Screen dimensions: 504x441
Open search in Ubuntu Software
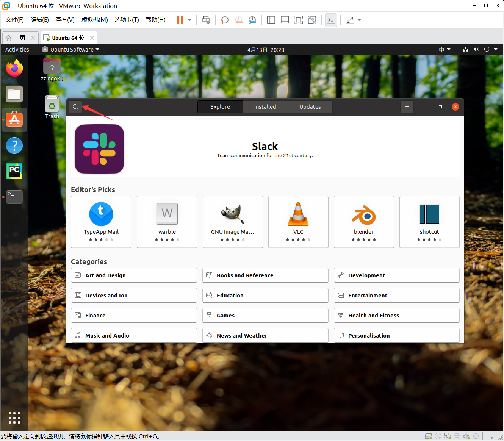tap(75, 107)
